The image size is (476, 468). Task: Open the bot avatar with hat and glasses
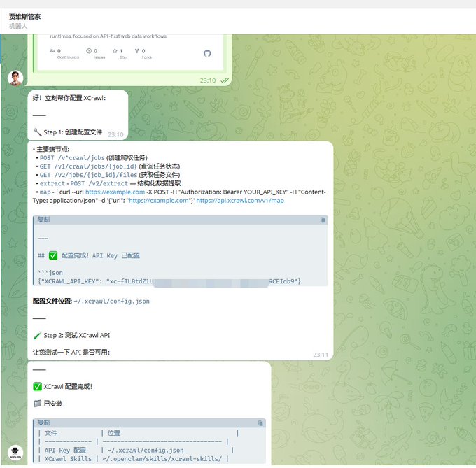[x=15, y=453]
